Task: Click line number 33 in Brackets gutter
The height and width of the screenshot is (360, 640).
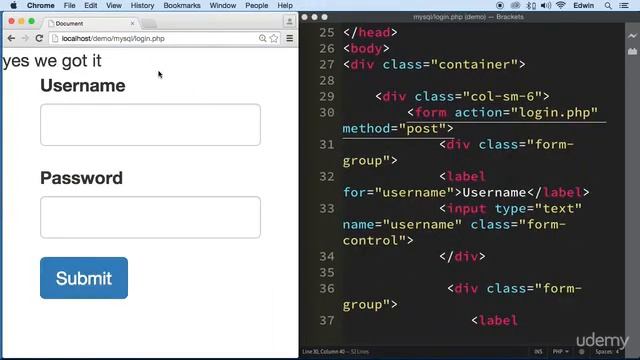Action: 327,209
